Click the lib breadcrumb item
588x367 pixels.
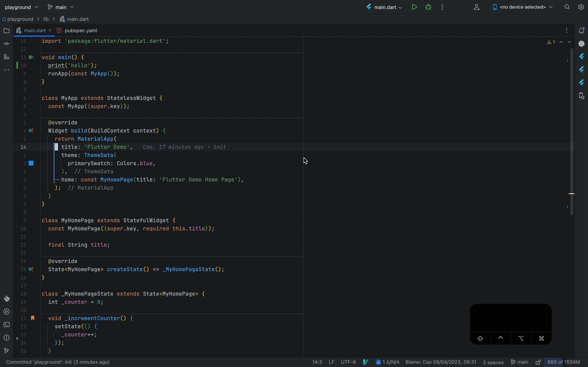click(46, 19)
